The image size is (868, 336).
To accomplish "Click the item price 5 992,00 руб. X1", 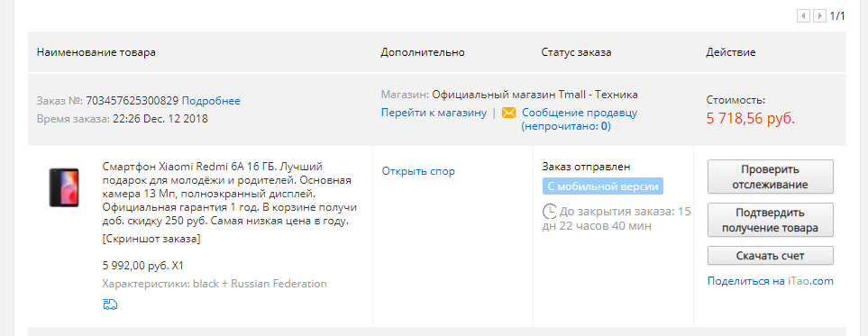I will pyautogui.click(x=142, y=266).
